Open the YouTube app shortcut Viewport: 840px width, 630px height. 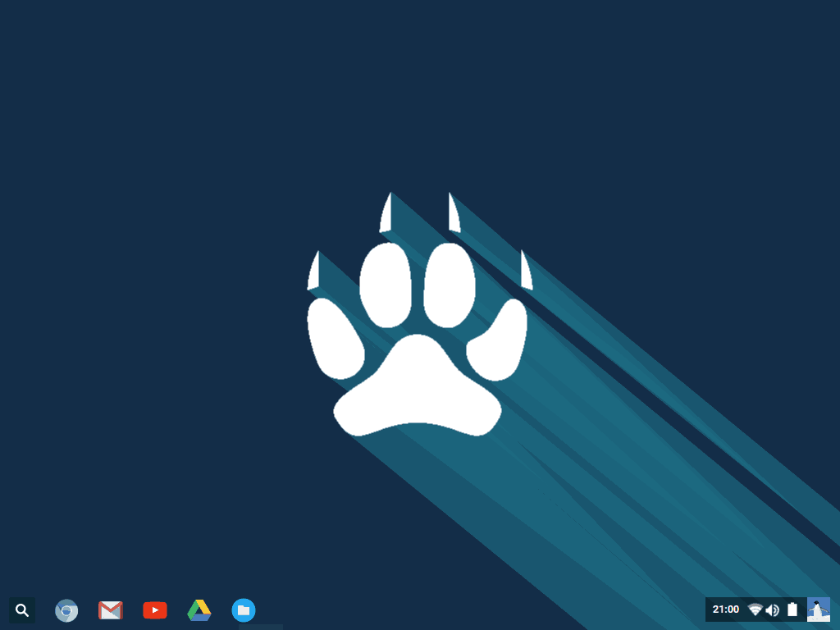[x=155, y=610]
